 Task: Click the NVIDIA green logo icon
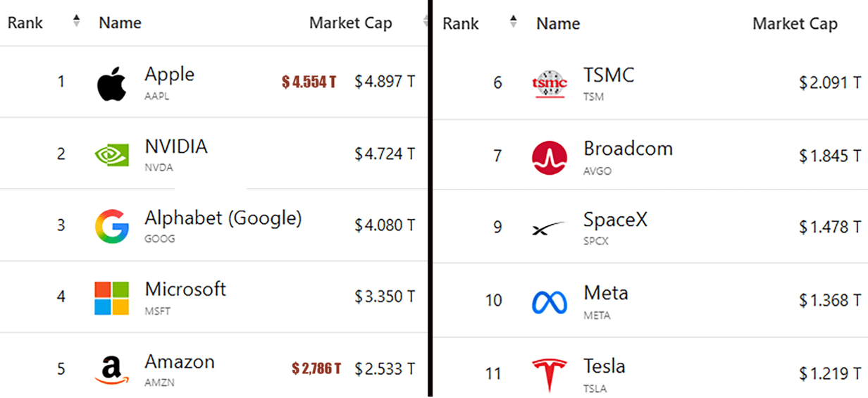[111, 155]
